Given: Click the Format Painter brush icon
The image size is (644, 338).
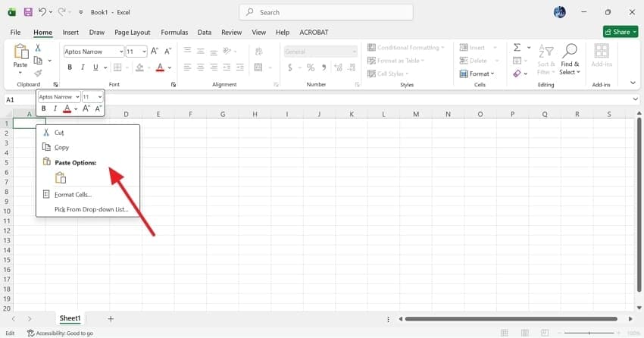Looking at the screenshot, I should click(x=38, y=73).
